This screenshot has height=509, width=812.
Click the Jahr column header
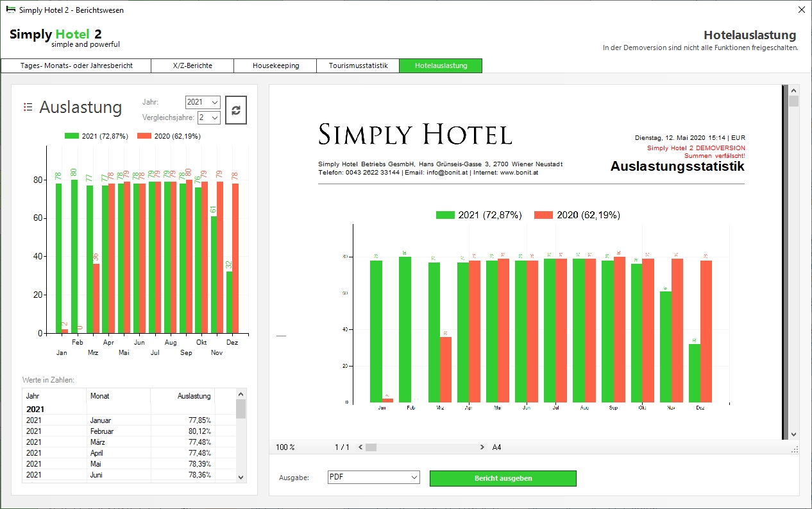pos(54,396)
